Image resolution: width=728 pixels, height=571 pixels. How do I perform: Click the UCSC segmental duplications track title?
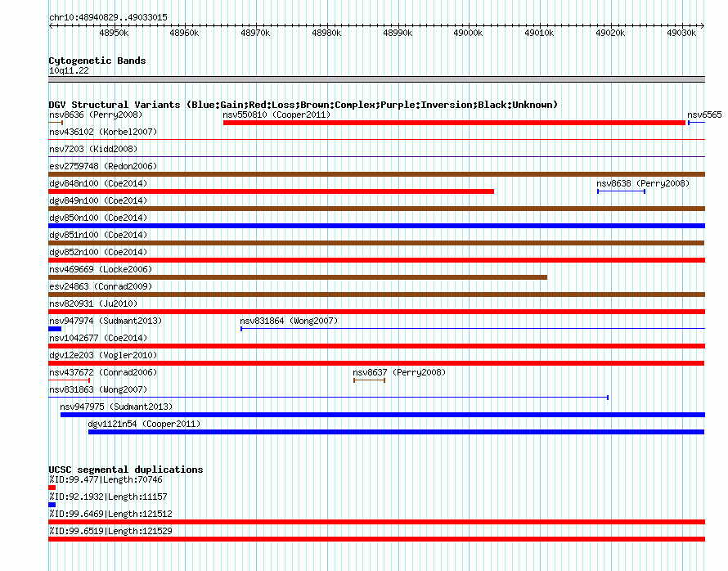[x=126, y=470]
